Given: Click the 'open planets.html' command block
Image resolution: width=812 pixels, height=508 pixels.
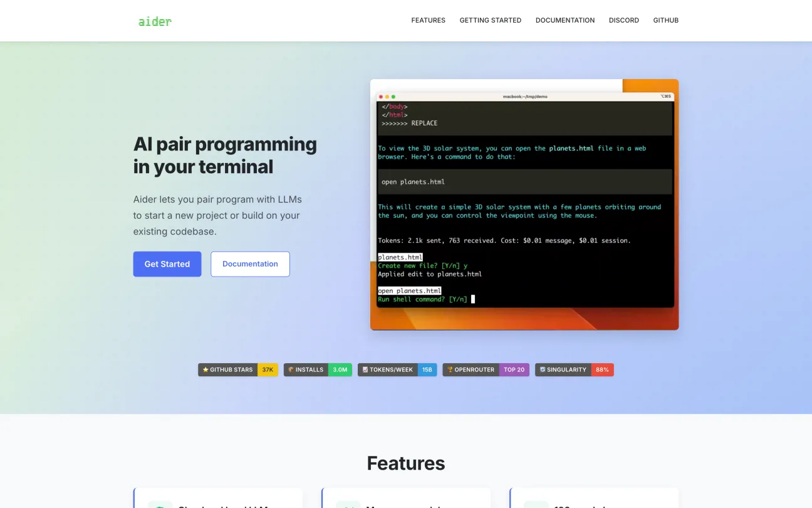Looking at the screenshot, I should pyautogui.click(x=525, y=182).
